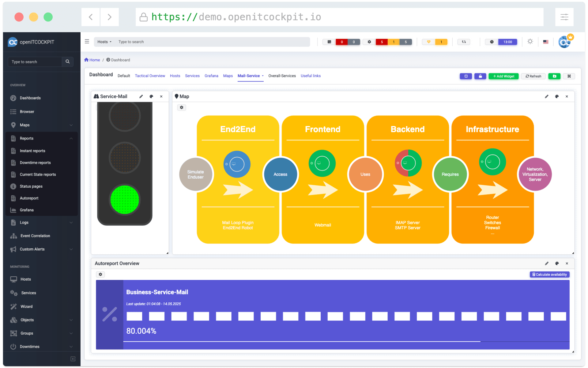Expand the Logs sidebar menu

(41, 223)
